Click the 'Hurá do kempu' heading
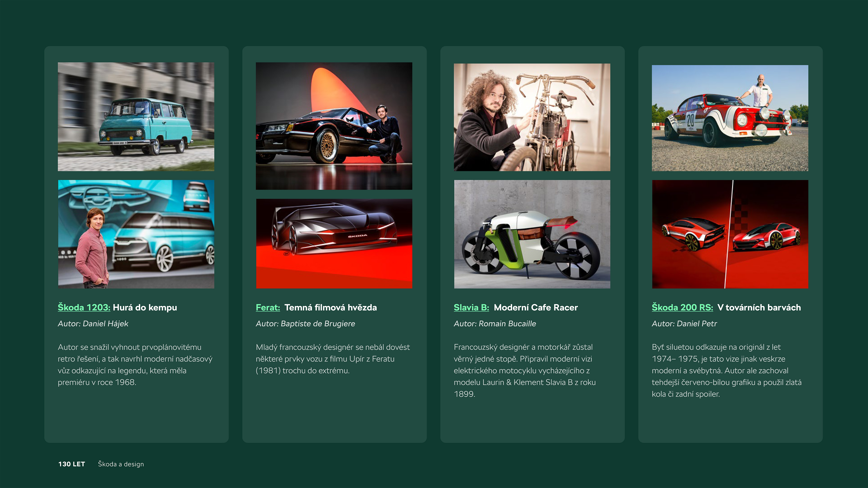The height and width of the screenshot is (488, 868). click(145, 308)
